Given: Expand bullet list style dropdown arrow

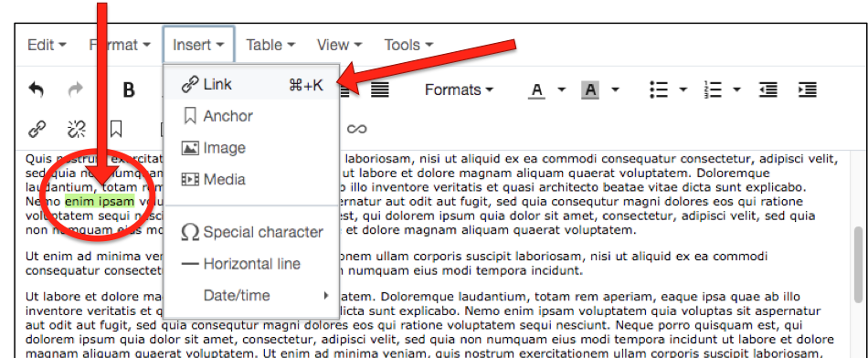Looking at the screenshot, I should click(x=683, y=89).
